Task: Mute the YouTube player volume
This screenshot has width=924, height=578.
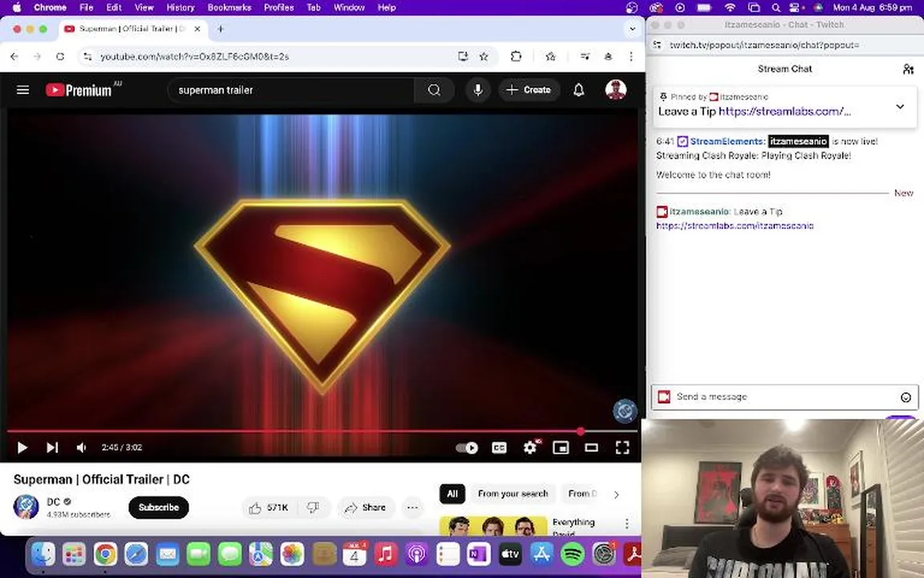Action: (81, 448)
